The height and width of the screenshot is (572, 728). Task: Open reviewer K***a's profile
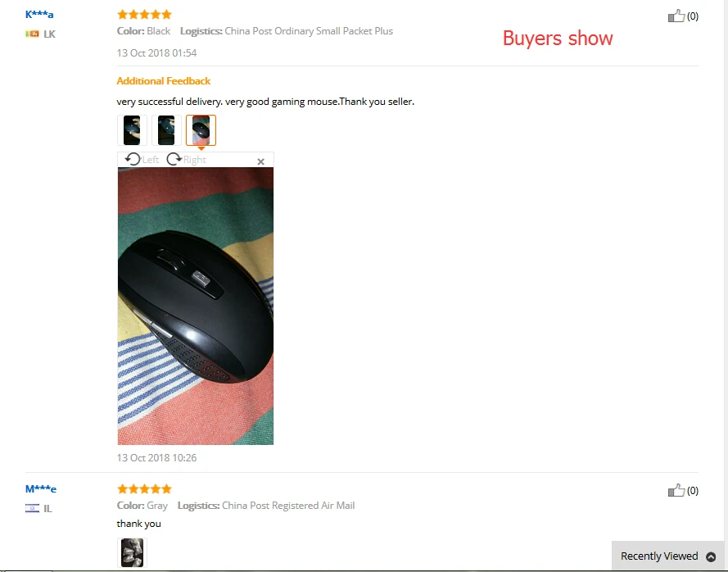(x=39, y=15)
